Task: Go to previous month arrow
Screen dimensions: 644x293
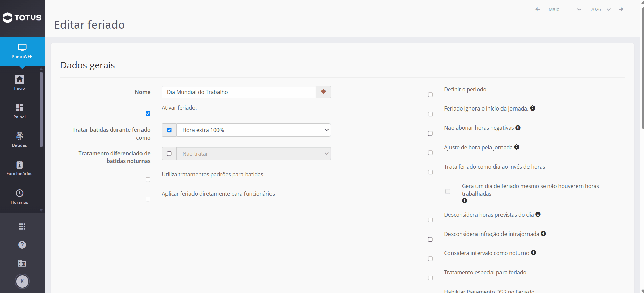Action: (x=538, y=9)
